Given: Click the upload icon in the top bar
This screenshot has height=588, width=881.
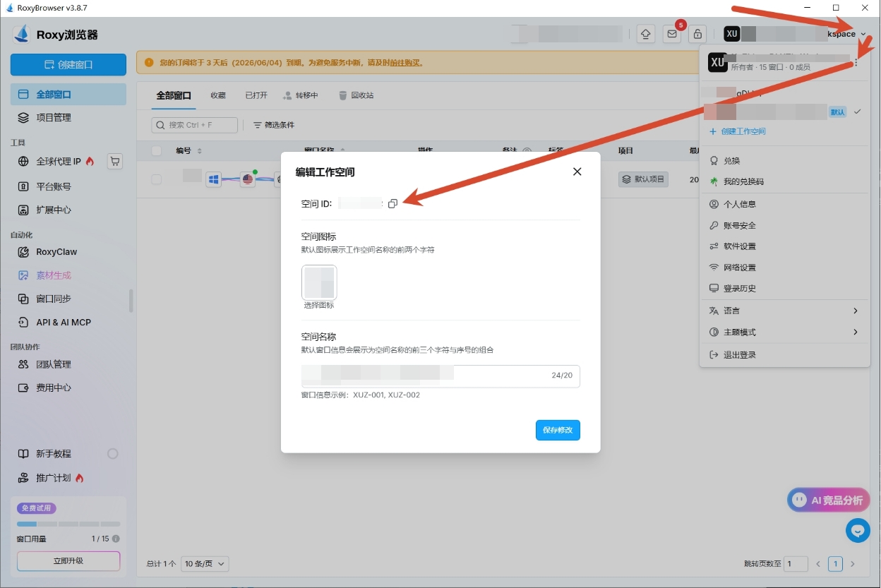Looking at the screenshot, I should click(x=645, y=34).
